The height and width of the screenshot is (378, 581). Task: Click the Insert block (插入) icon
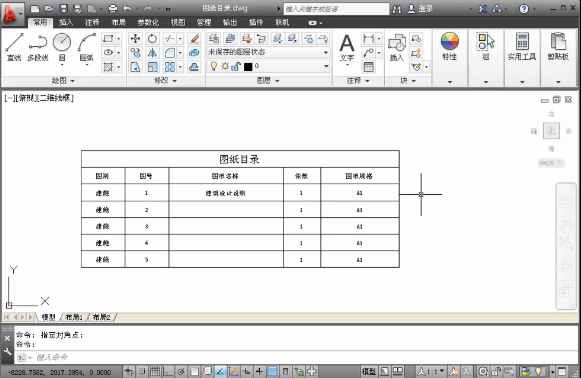396,47
